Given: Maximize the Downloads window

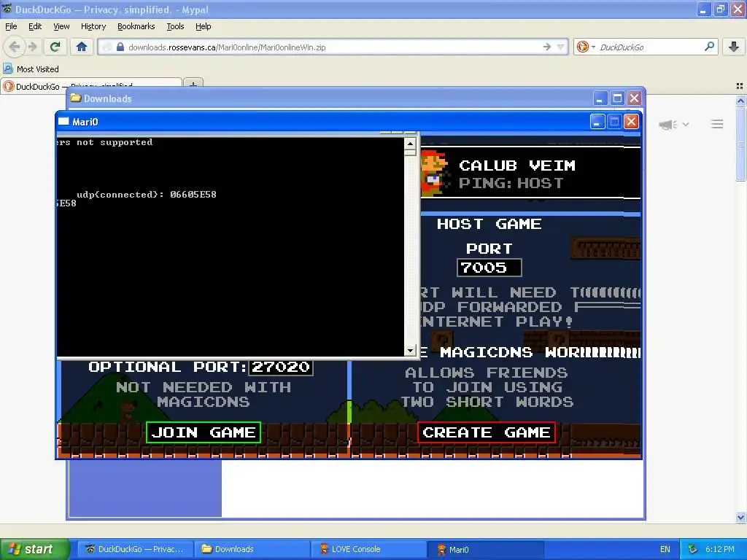Looking at the screenshot, I should click(617, 98).
